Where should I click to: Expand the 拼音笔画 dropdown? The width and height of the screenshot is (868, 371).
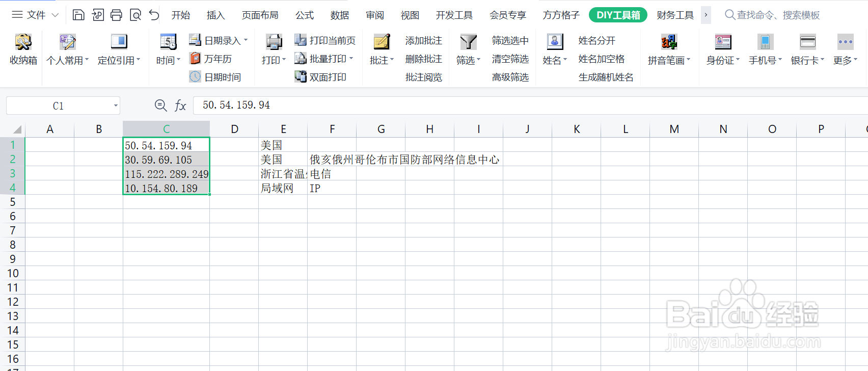[x=688, y=60]
